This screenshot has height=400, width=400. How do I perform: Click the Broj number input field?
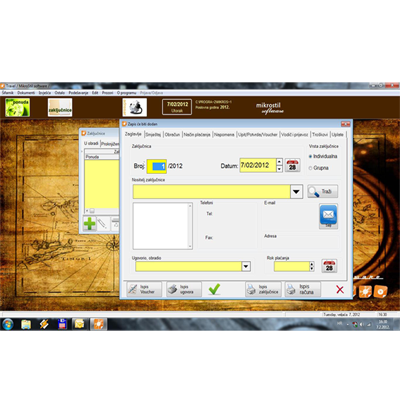(156, 166)
